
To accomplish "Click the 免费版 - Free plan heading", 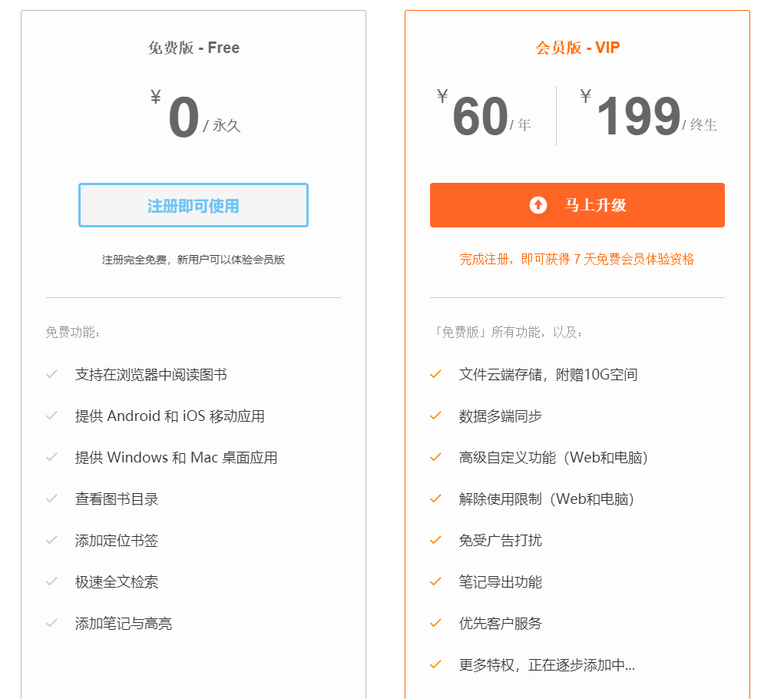I will (x=194, y=48).
